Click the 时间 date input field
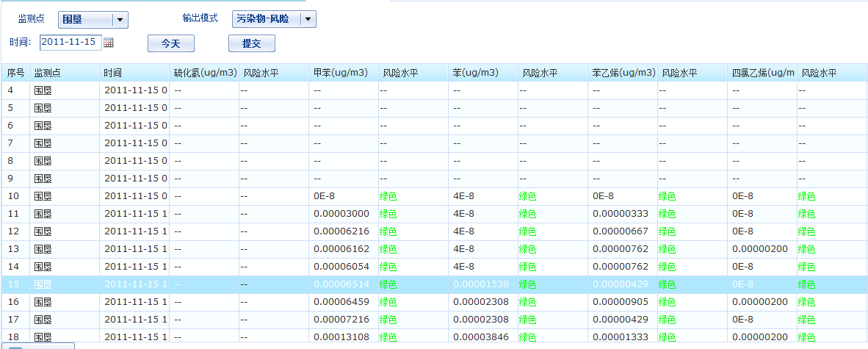This screenshot has height=349, width=868. [x=70, y=43]
